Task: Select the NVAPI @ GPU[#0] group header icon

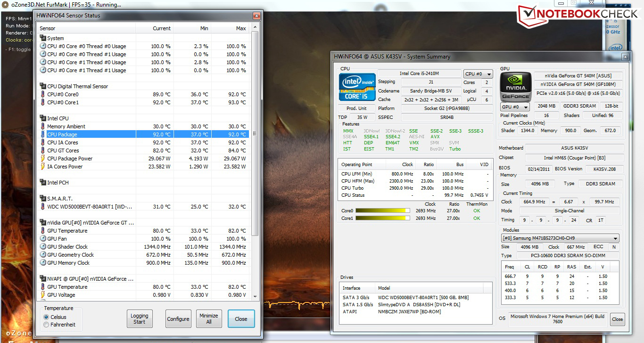Action: click(43, 279)
